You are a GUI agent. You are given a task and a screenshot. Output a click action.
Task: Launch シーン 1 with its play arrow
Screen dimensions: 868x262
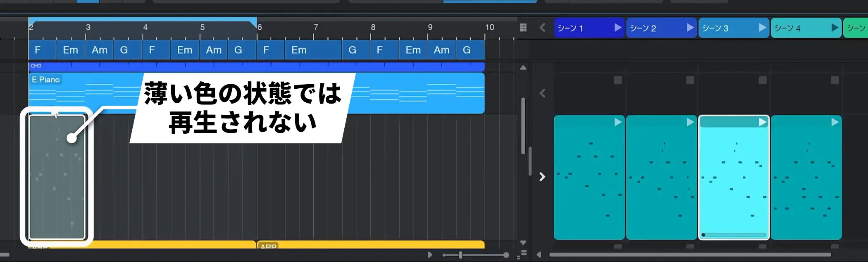coord(618,28)
